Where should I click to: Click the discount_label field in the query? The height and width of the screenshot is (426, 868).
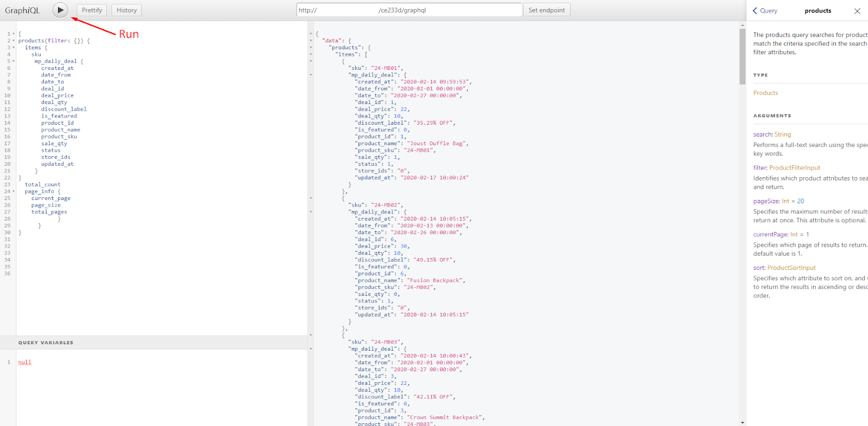[x=64, y=109]
